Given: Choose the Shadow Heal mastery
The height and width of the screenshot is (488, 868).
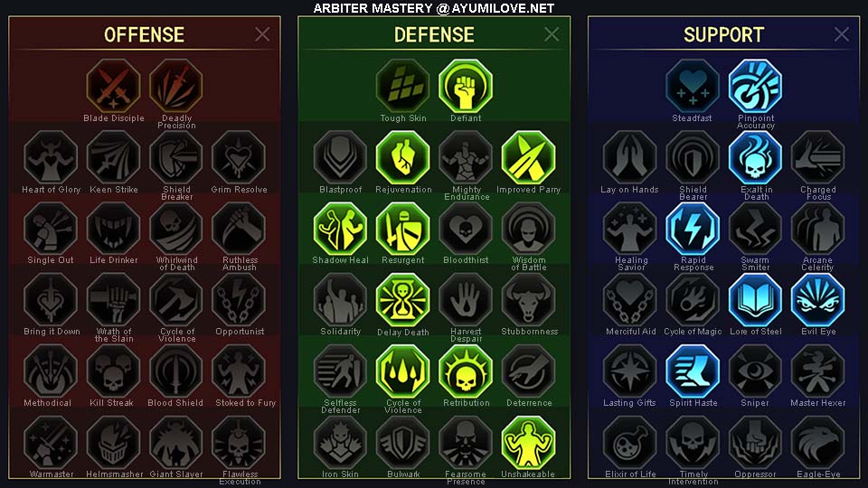Looking at the screenshot, I should tap(341, 229).
